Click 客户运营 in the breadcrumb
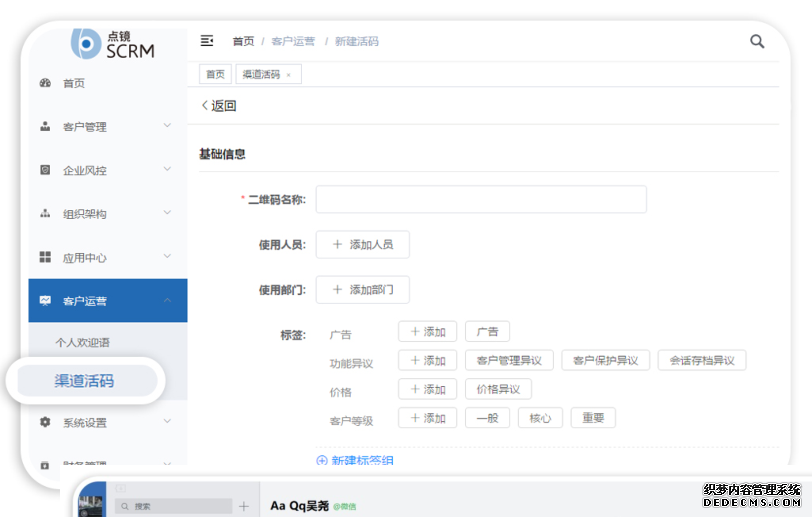Image resolution: width=812 pixels, height=517 pixels. (x=293, y=41)
